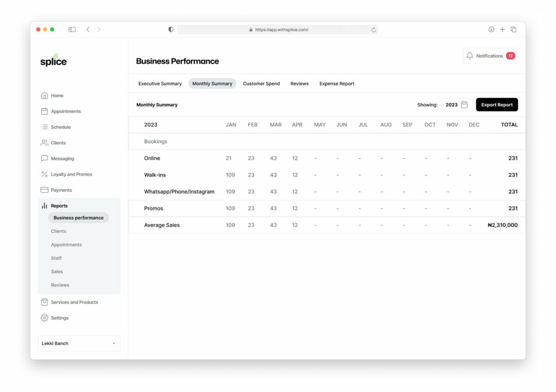
Task: Click the Export Report button
Action: (x=497, y=104)
